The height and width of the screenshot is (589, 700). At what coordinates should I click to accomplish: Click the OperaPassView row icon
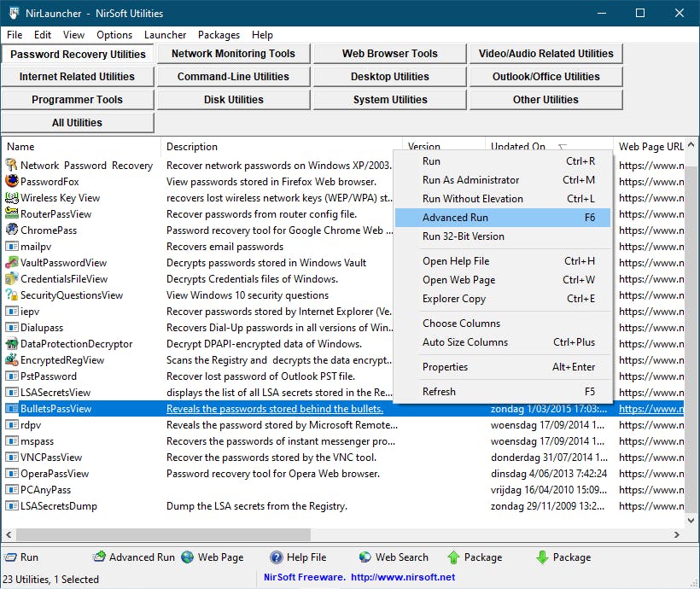click(x=12, y=474)
